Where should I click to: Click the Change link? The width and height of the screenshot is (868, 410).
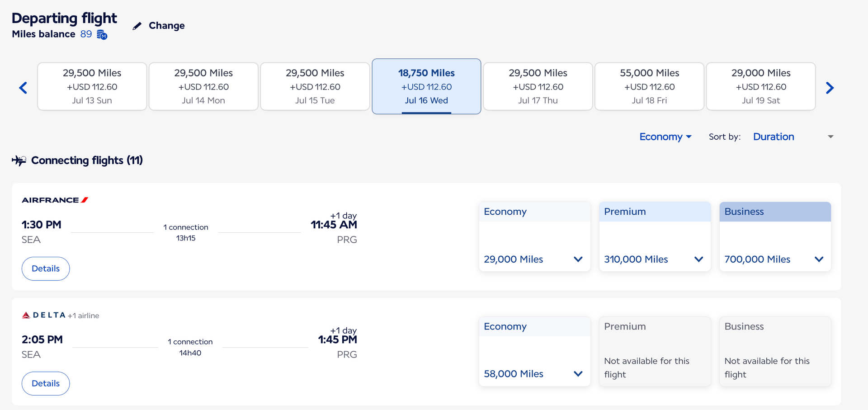coord(166,26)
